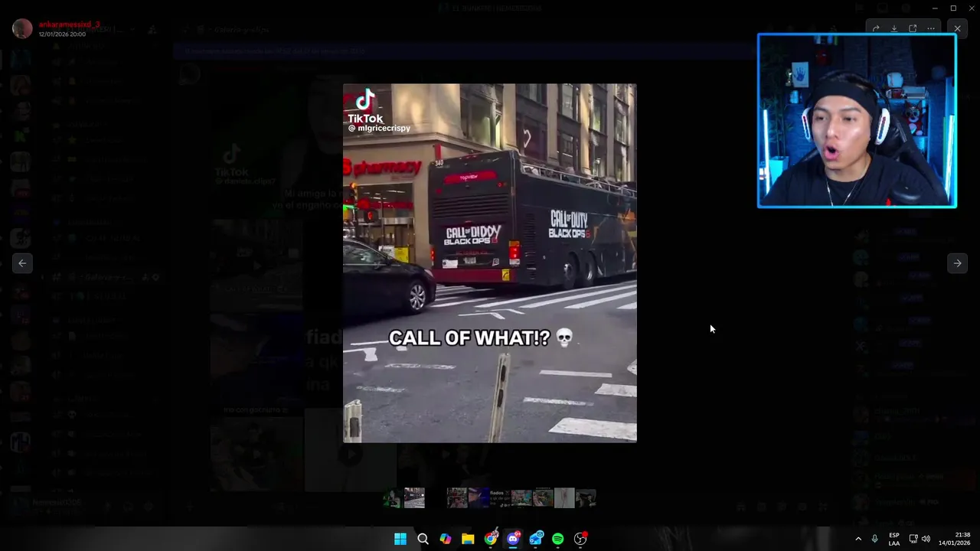Switch to Google Chrome in the taskbar
Image resolution: width=980 pixels, height=551 pixels.
pos(491,539)
